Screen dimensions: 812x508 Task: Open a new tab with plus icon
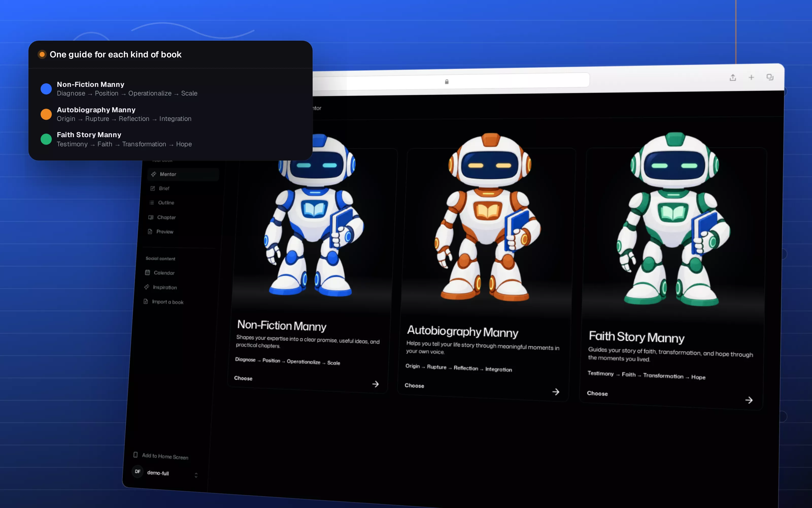[x=751, y=77]
